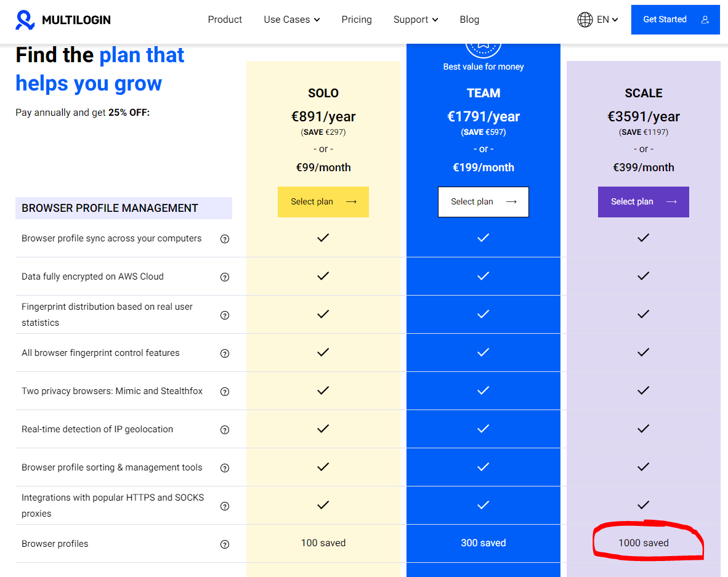This screenshot has width=728, height=577.
Task: Open the Product menu item
Action: (225, 20)
